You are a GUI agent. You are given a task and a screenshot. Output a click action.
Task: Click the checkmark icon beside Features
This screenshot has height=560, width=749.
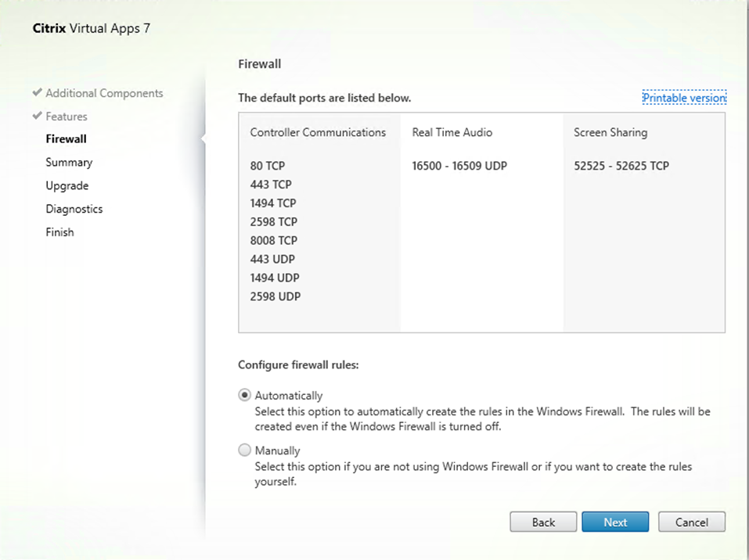[37, 116]
